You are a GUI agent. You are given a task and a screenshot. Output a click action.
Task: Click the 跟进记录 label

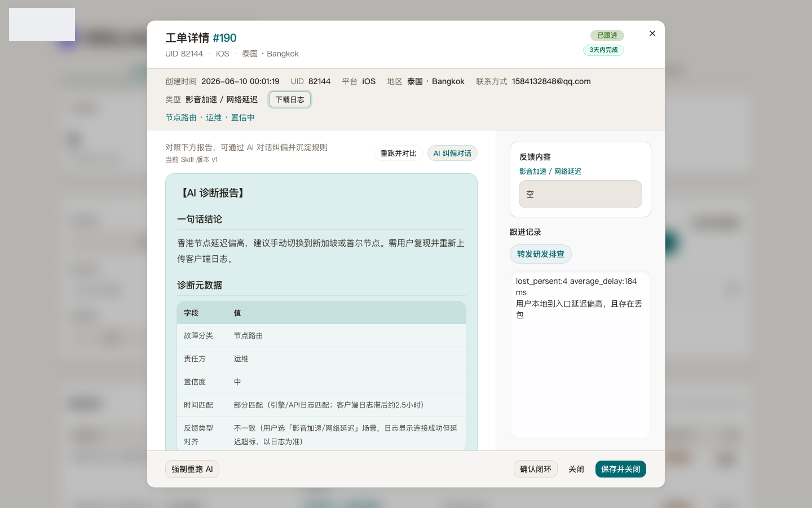click(x=526, y=232)
